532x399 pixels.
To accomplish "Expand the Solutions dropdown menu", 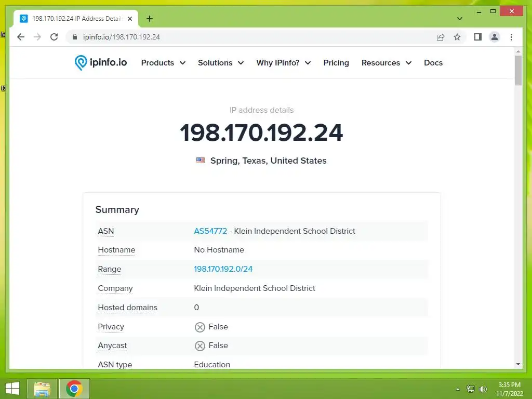I will click(x=221, y=63).
